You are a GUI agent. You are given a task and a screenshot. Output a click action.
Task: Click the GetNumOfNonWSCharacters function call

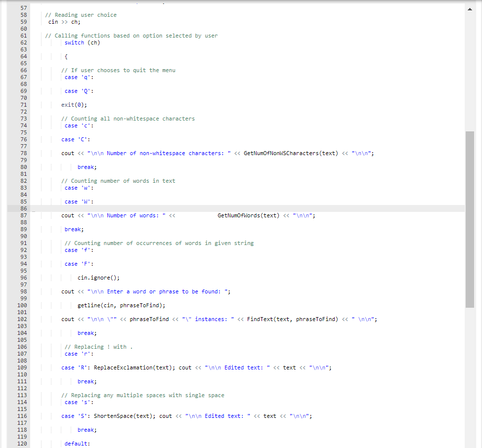click(x=279, y=153)
